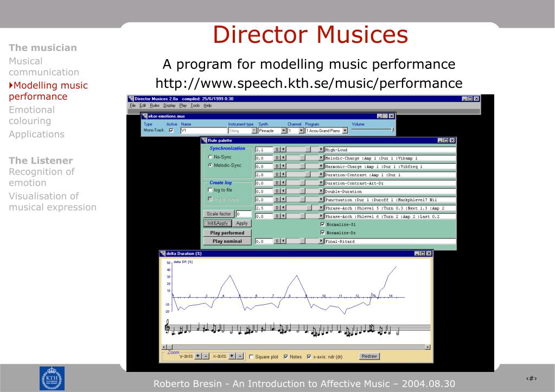
Task: Open the Play menu
Action: coord(183,105)
